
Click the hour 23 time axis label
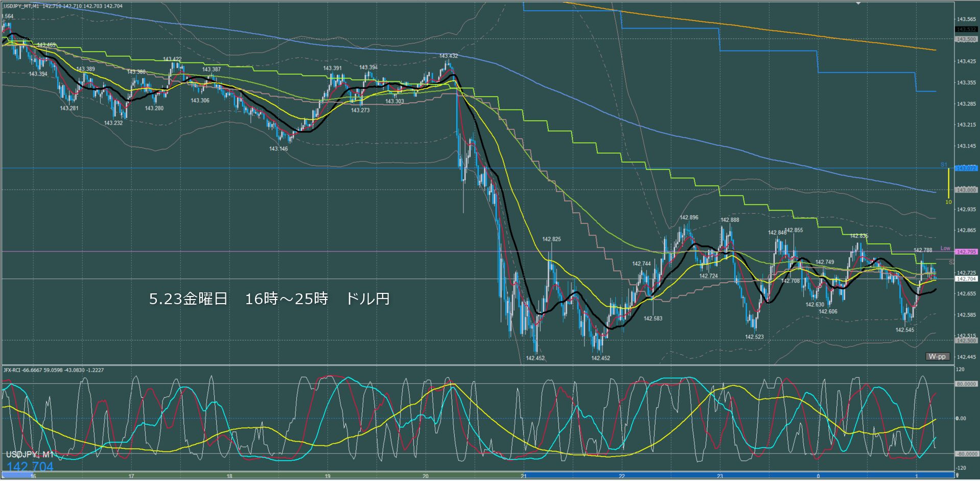click(720, 476)
